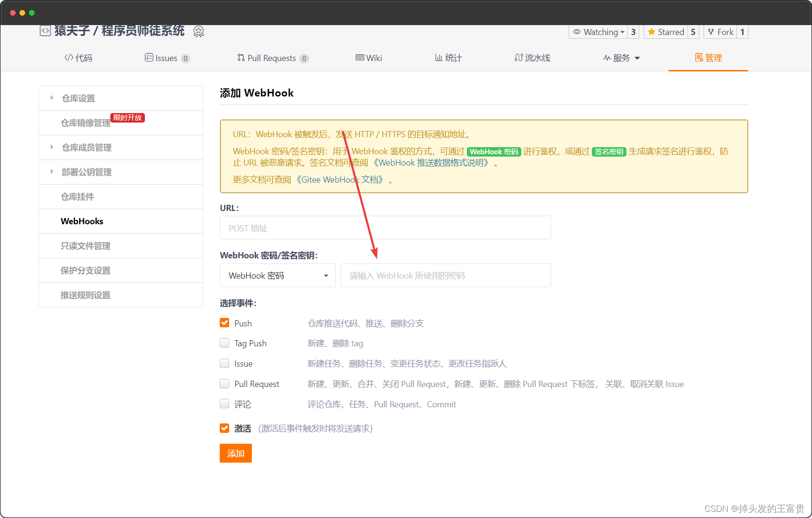Viewport: 812px width, 518px height.
Task: Click the Wiki book icon
Action: point(360,58)
